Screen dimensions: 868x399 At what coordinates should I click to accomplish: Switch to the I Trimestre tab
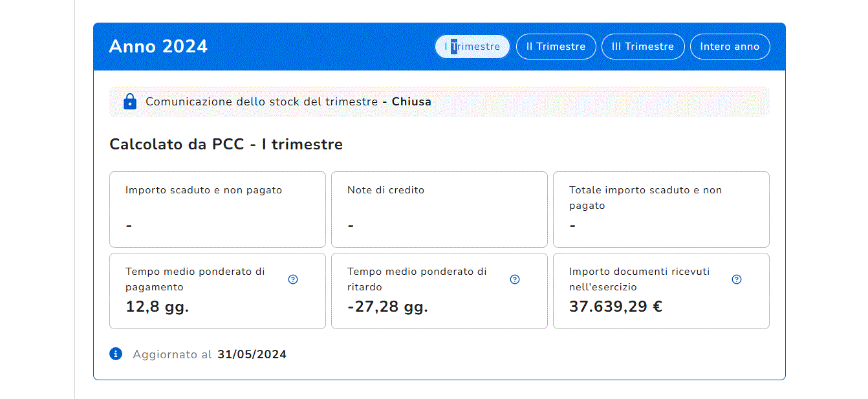pyautogui.click(x=472, y=47)
